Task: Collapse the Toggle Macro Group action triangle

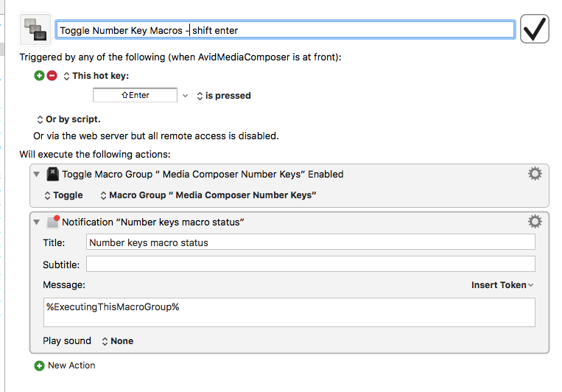Action: (36, 175)
